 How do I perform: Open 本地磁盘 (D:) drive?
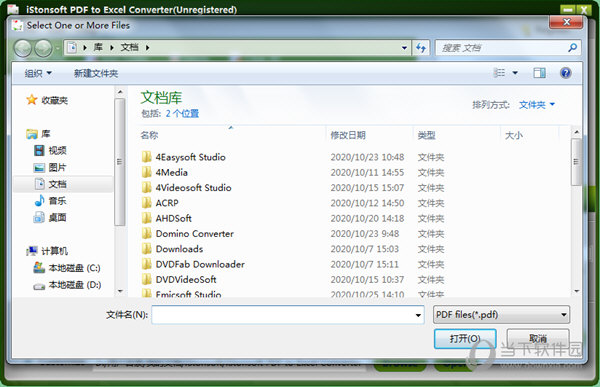[x=67, y=284]
